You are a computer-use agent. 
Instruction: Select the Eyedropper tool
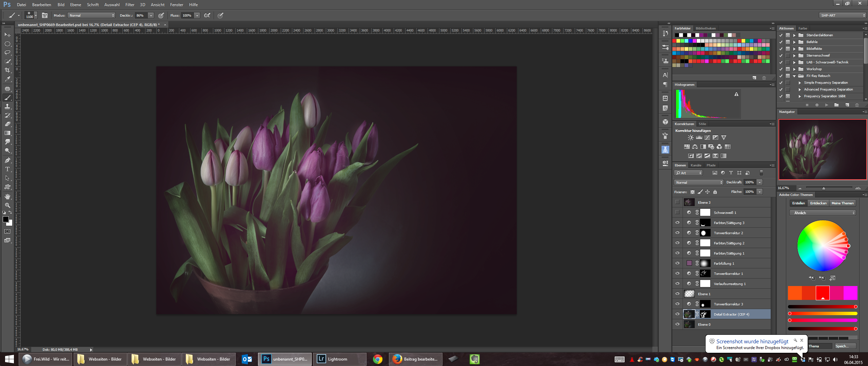(x=7, y=79)
